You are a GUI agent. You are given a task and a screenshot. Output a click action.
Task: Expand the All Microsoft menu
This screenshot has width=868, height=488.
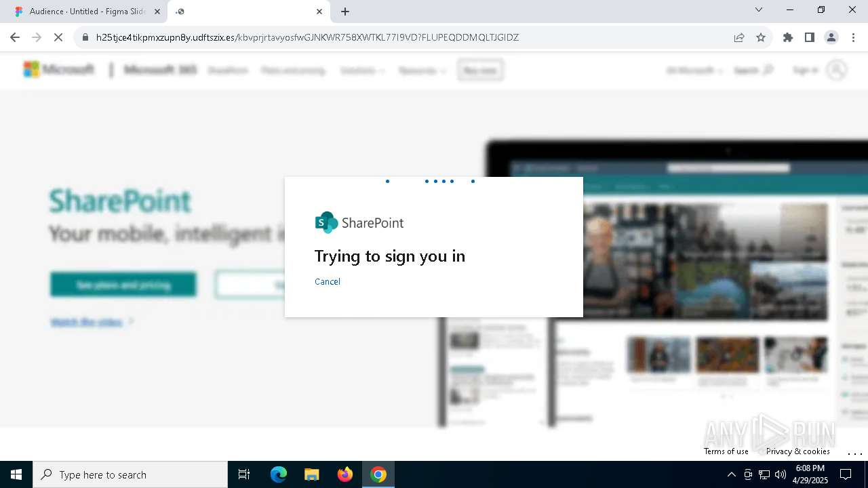coord(694,70)
